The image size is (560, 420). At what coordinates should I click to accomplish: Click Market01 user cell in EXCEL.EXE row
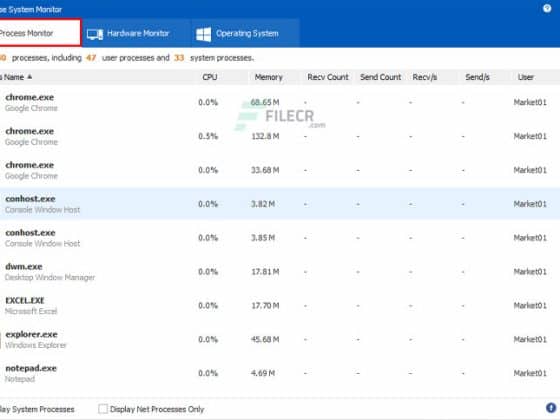(x=530, y=306)
